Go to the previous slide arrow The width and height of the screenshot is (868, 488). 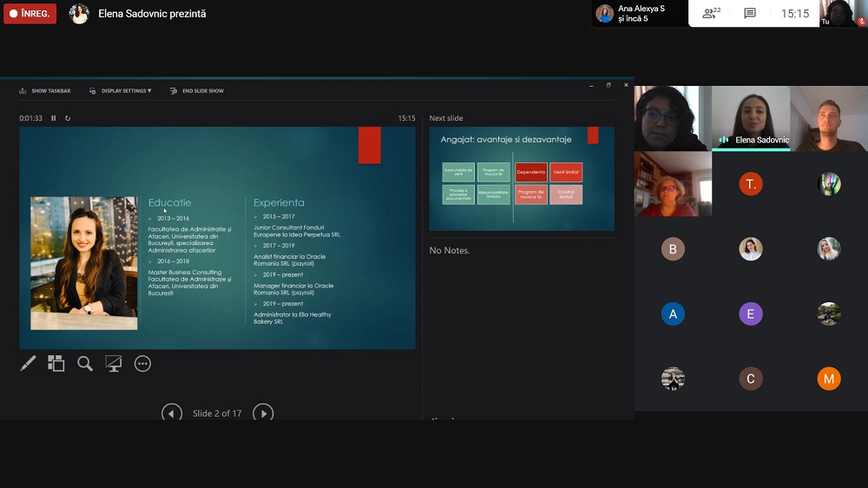pos(172,413)
